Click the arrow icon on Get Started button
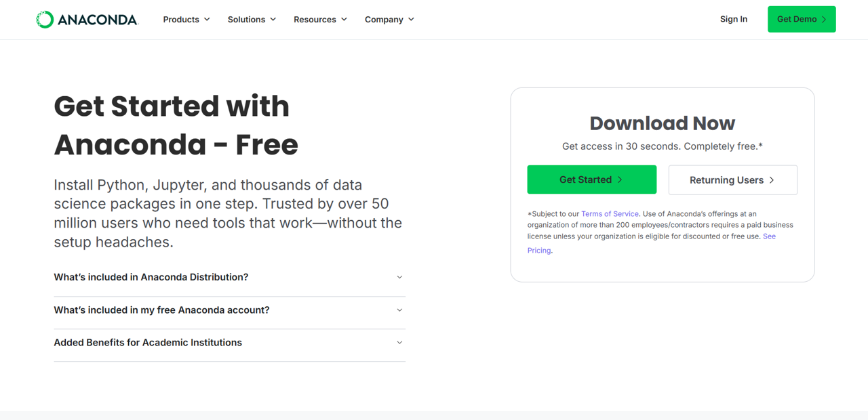 621,180
